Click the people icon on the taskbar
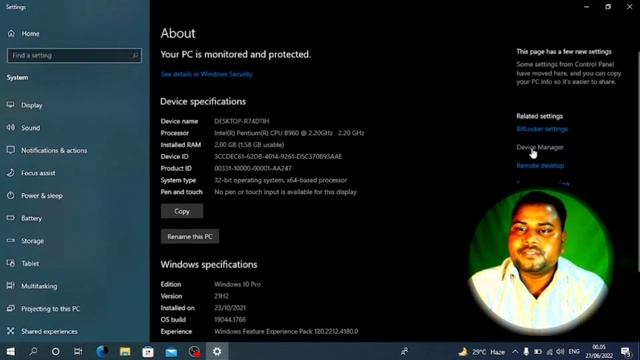Screen dimensions: 640x360 tap(404, 351)
